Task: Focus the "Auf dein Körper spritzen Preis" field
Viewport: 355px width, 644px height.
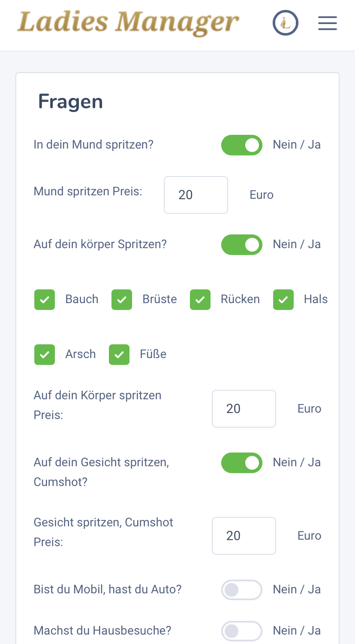Action: point(244,409)
